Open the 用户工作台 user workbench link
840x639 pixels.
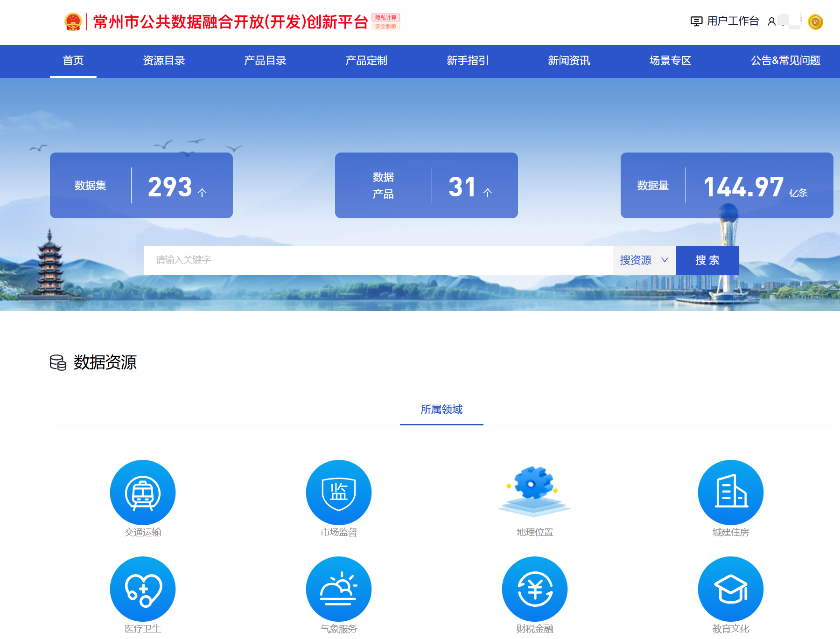[x=725, y=21]
